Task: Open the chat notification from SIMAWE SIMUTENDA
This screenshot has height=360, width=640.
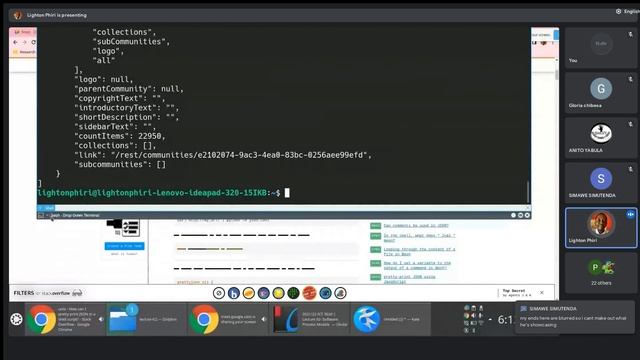Action: pos(576,318)
